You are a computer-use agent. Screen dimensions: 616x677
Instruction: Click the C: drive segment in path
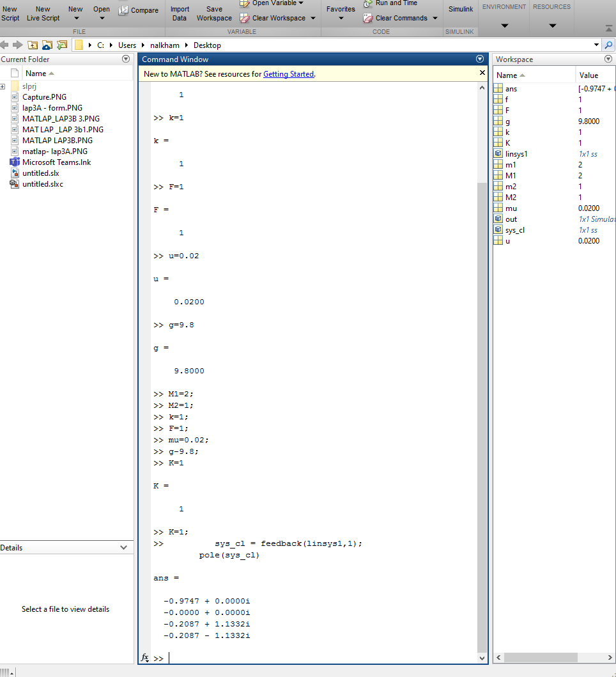[100, 45]
